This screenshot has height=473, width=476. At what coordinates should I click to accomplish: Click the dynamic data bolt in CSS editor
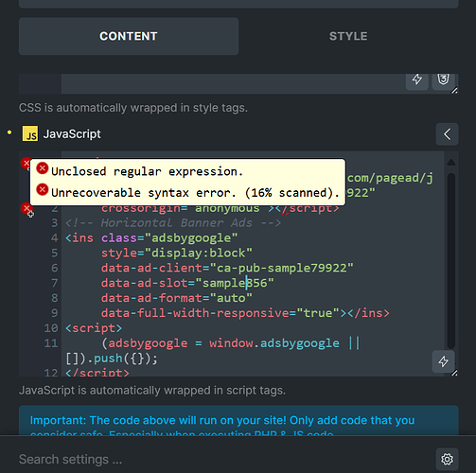(417, 79)
